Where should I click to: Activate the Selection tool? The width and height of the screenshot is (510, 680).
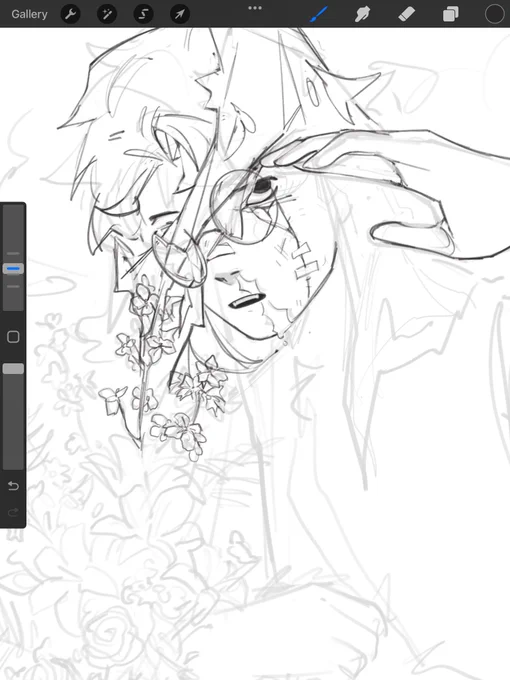pos(144,14)
